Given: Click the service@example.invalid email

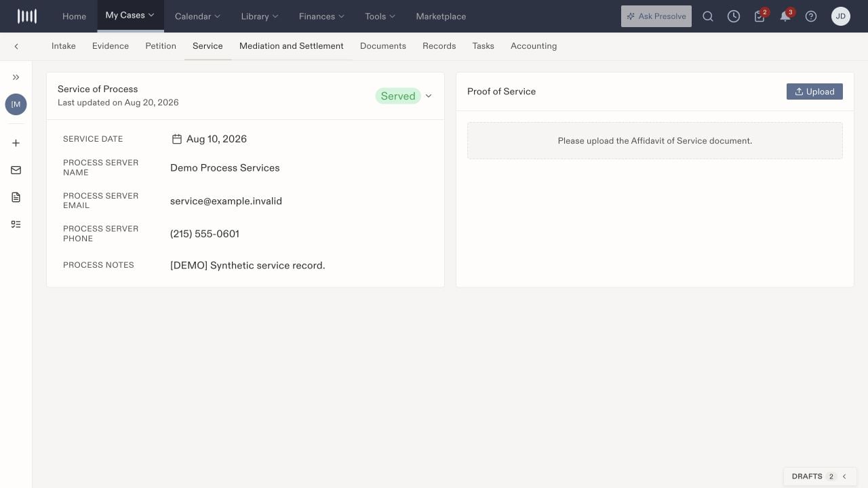Looking at the screenshot, I should point(226,201).
